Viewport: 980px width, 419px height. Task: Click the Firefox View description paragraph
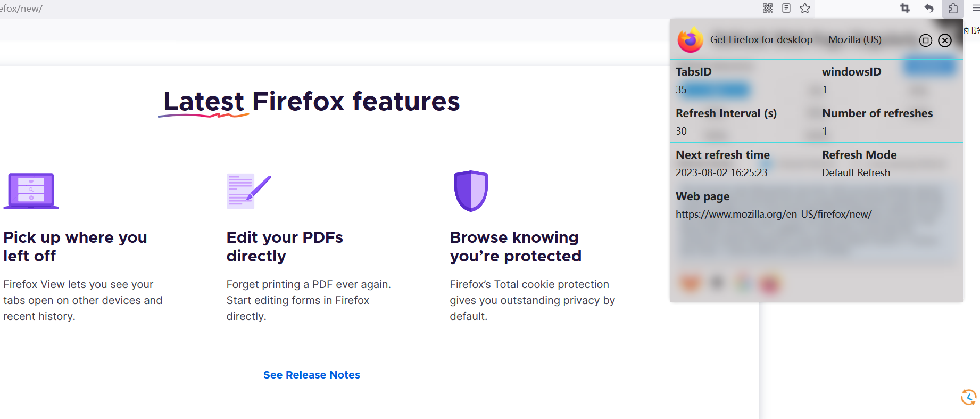pos(82,300)
